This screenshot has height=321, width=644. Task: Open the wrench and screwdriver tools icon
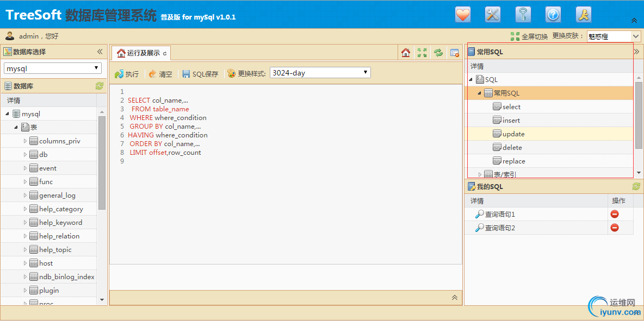pos(492,15)
